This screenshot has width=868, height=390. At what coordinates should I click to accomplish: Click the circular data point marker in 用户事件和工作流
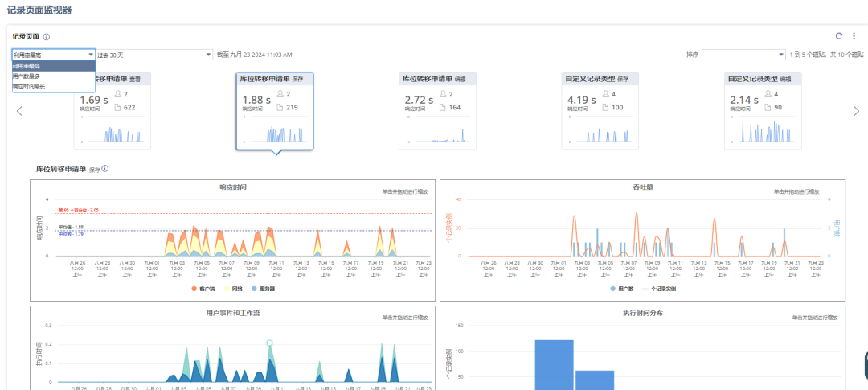tap(269, 343)
